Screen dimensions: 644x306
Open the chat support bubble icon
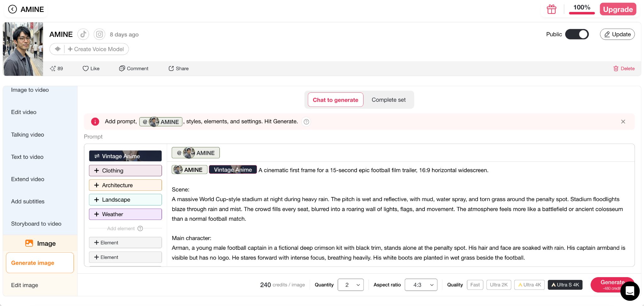pos(630,291)
